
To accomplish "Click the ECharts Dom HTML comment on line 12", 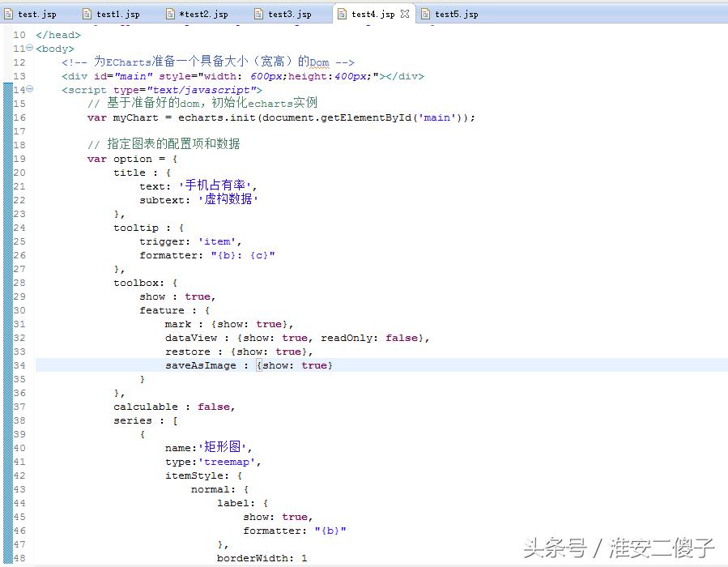I will pos(208,62).
